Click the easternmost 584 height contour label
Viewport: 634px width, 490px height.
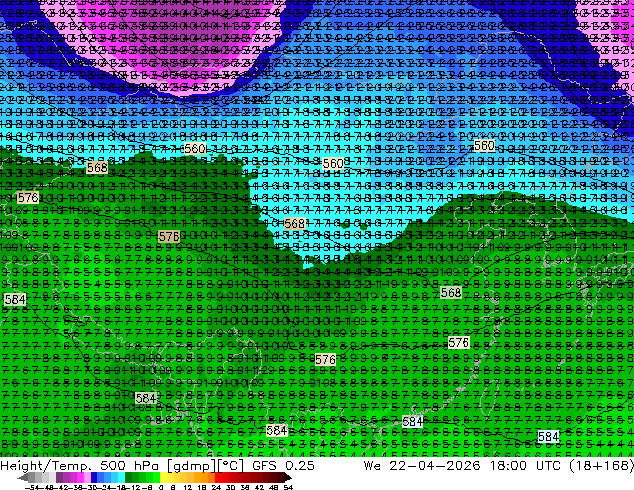click(549, 437)
